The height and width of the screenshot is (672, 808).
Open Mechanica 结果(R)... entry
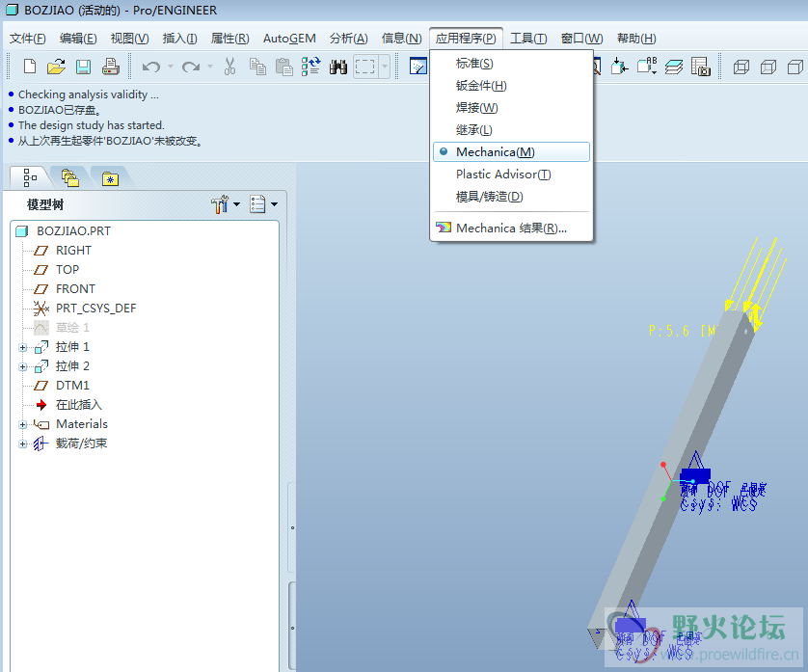511,228
